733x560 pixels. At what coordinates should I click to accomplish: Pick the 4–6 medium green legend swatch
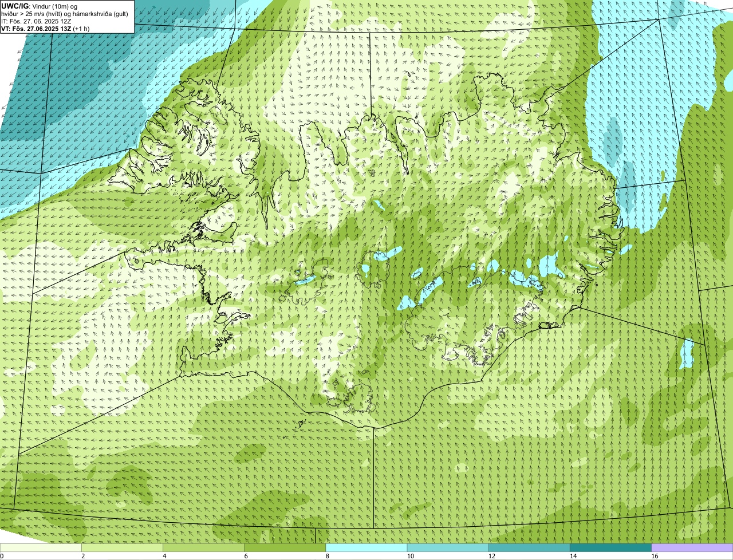203,547
